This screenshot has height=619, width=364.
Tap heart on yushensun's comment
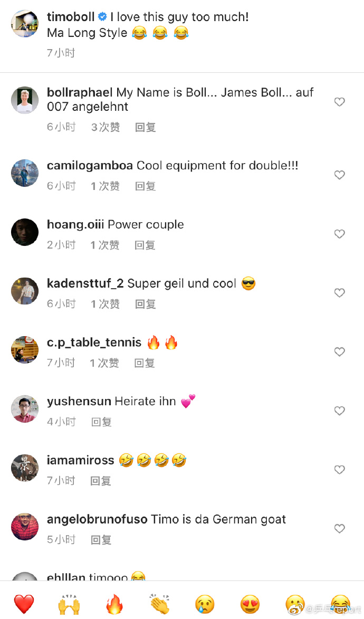pyautogui.click(x=340, y=411)
